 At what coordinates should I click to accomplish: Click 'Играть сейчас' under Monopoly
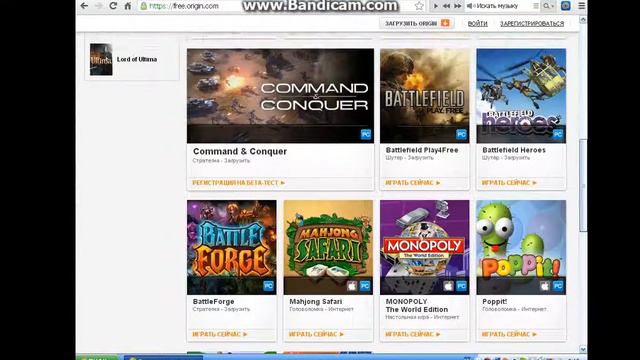click(x=413, y=334)
